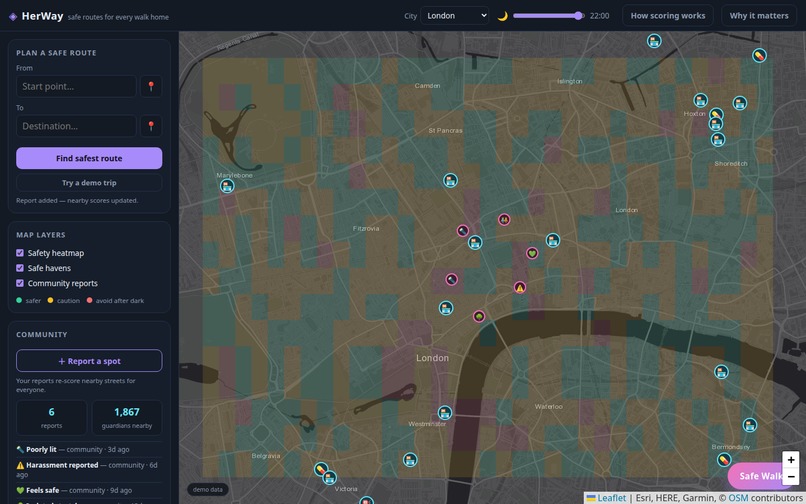
Task: Toggle the Safe havens layer checkbox
Action: coord(20,268)
